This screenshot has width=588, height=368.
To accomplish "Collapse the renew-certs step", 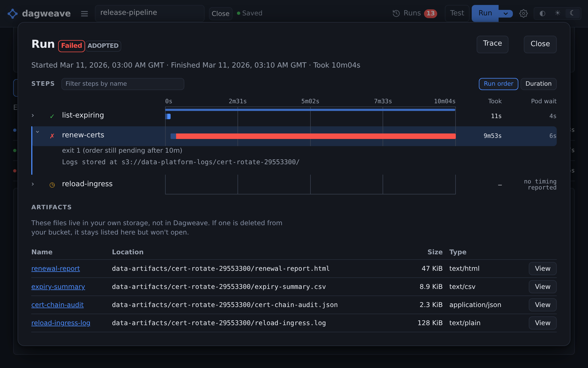I will (38, 132).
